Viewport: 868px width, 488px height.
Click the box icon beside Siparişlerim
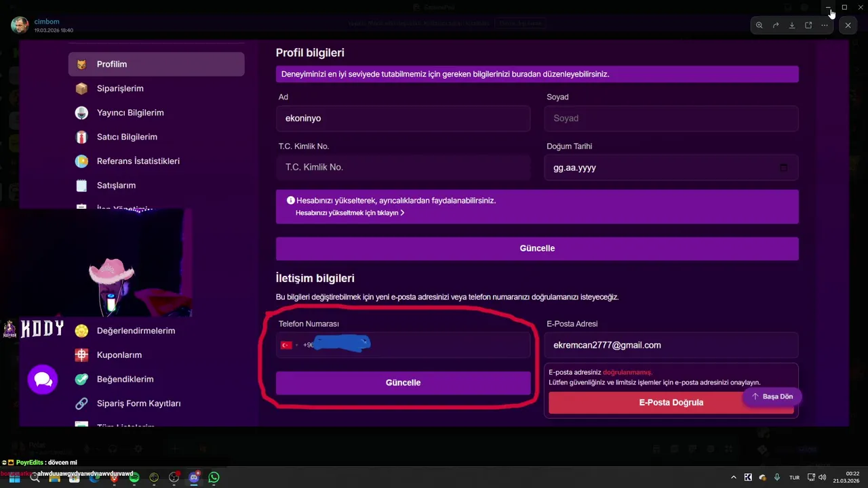[x=81, y=89]
